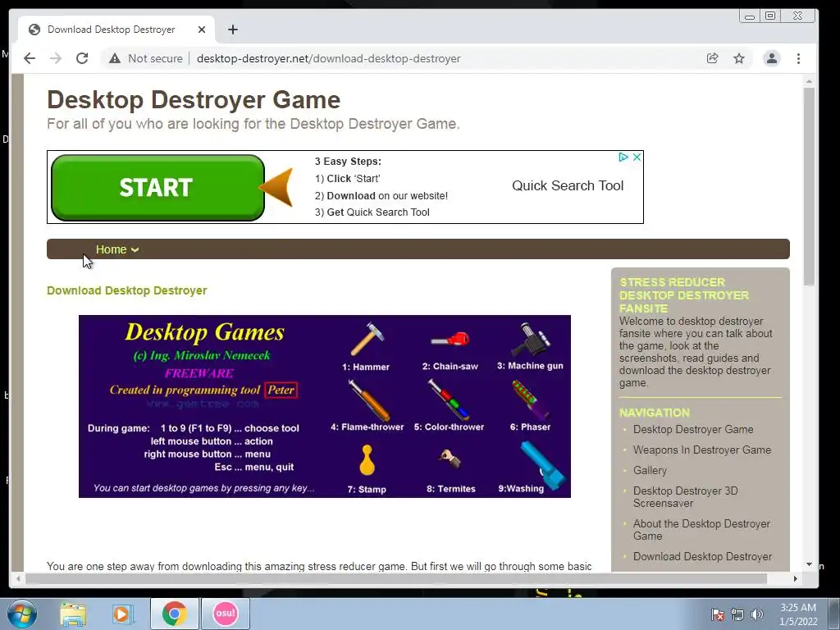Click the red boxed Peter label
This screenshot has height=630, width=840.
[281, 390]
